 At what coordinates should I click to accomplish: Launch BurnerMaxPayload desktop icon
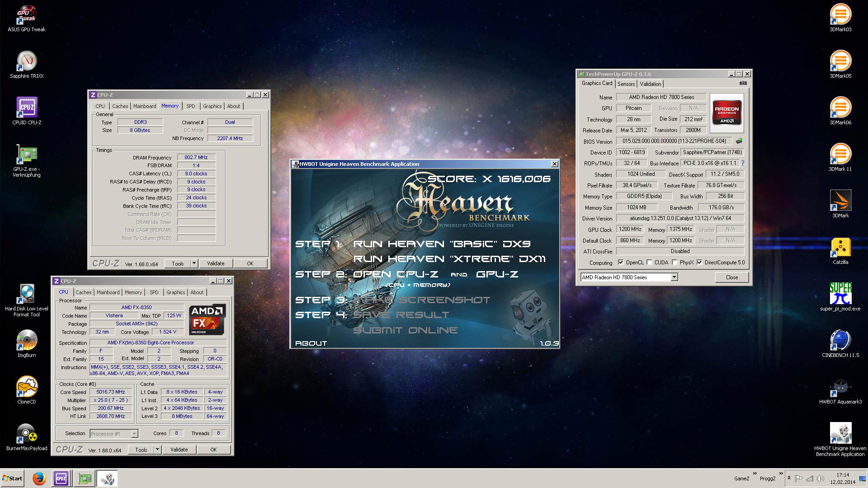point(27,437)
